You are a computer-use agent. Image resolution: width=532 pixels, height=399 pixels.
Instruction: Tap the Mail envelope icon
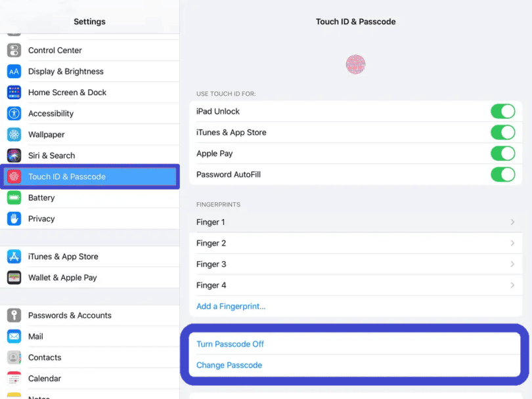[x=14, y=337]
